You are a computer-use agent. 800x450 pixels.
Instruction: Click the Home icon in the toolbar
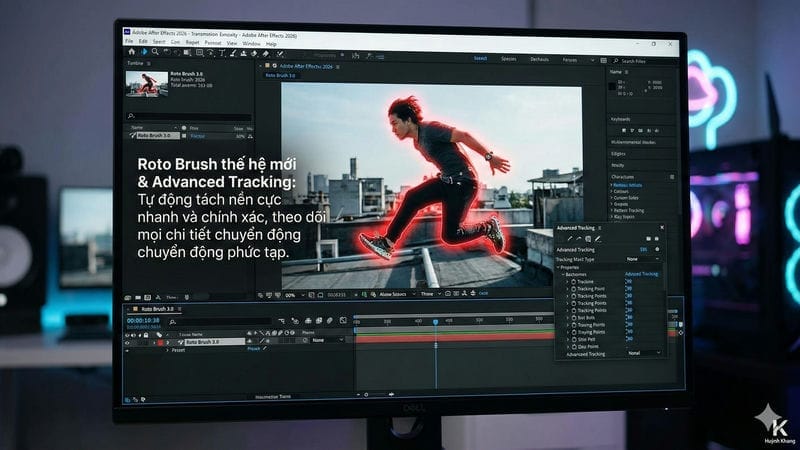coord(132,52)
